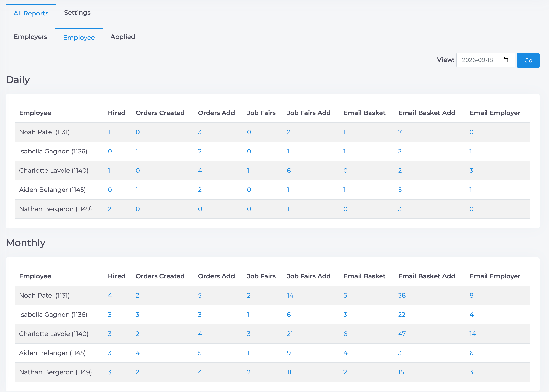This screenshot has height=392, width=549.
Task: Click the Daily table Job Fairs Add header
Action: [x=309, y=113]
